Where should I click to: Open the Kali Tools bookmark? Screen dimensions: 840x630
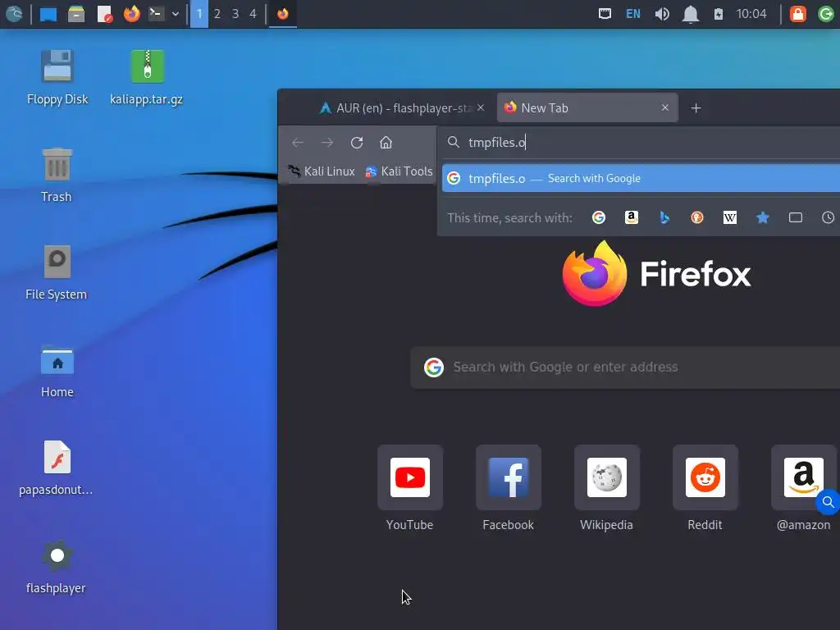coord(399,171)
